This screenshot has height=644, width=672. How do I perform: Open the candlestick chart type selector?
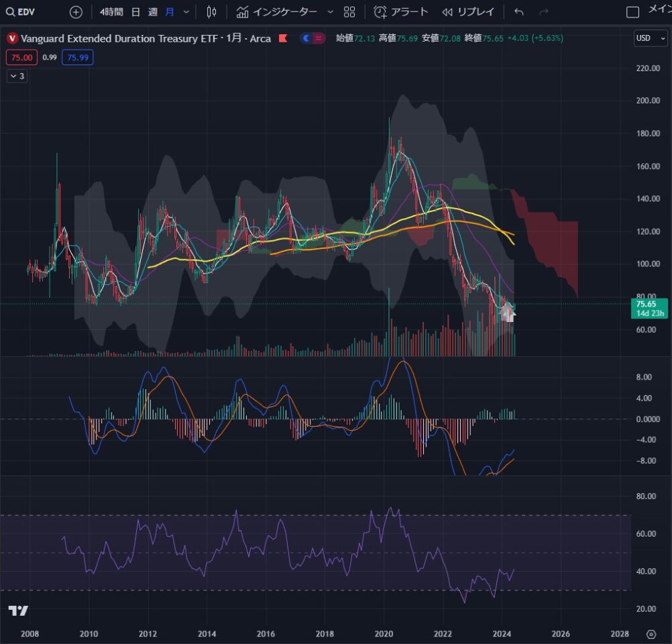[211, 12]
